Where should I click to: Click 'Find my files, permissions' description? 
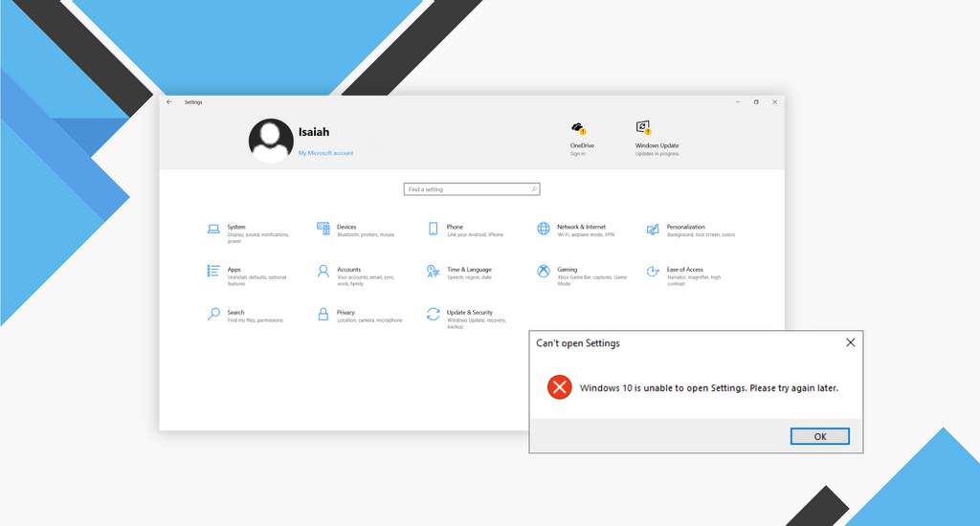(255, 320)
